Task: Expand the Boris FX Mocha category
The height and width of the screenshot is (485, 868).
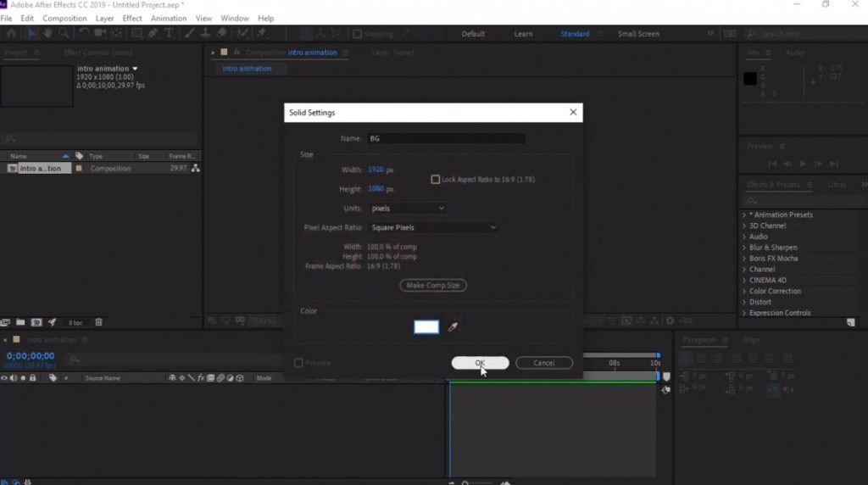Action: pos(744,259)
